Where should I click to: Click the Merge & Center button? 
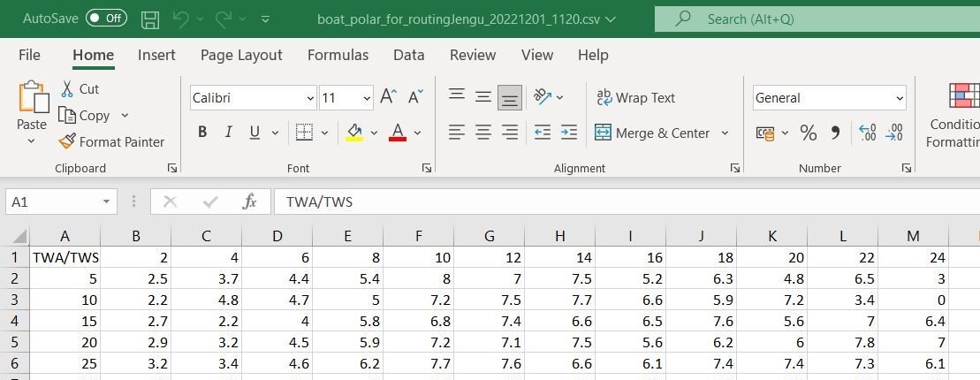coord(654,133)
